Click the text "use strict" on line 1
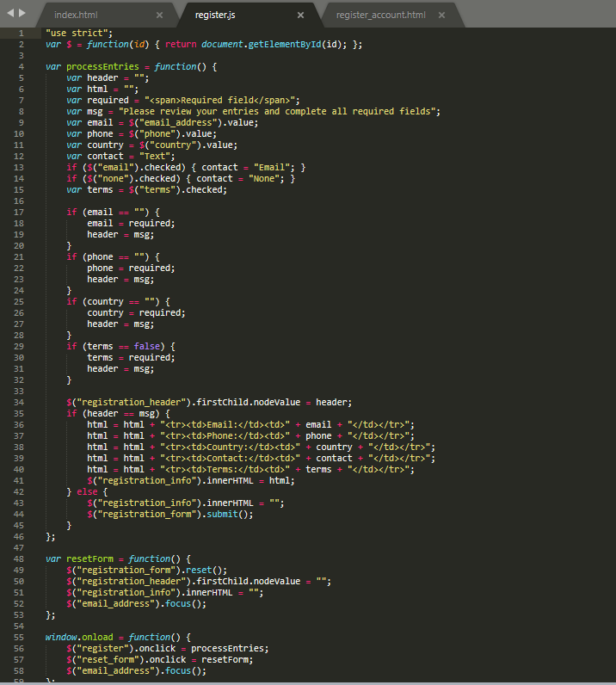This screenshot has height=685, width=616. click(x=77, y=34)
